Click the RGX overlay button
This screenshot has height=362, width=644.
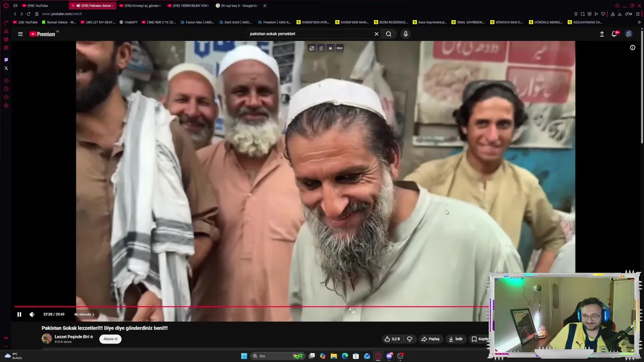pyautogui.click(x=340, y=48)
